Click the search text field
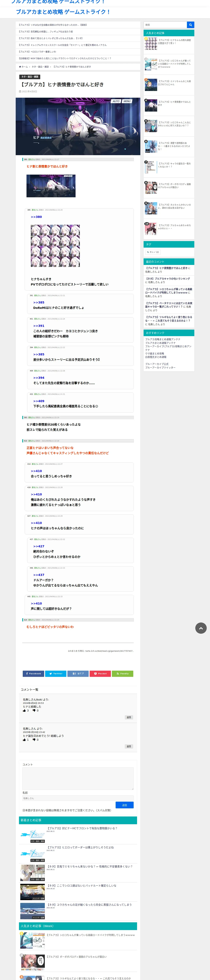The height and width of the screenshot is (980, 210). pos(165,25)
